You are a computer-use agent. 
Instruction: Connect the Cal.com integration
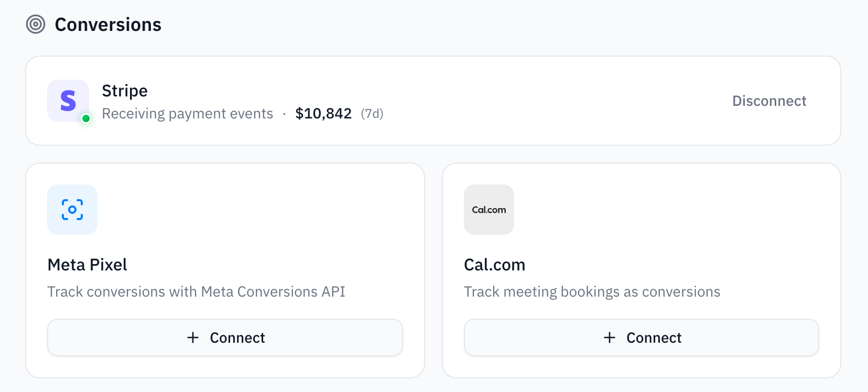641,337
